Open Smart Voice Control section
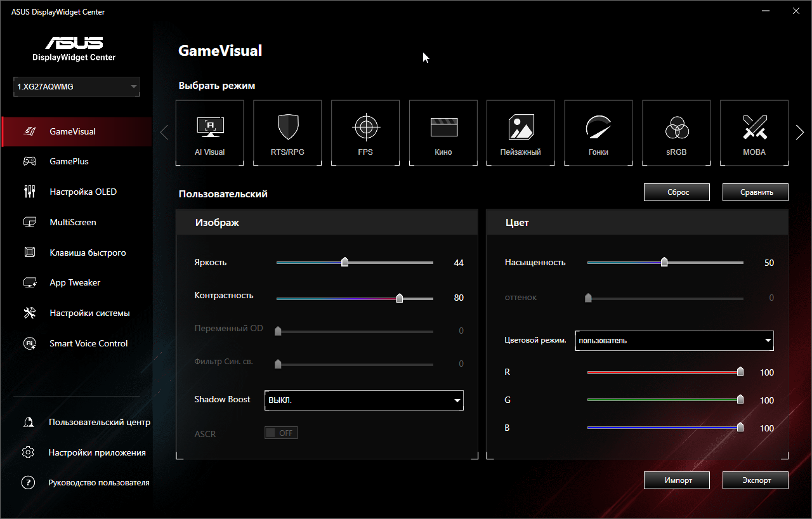The image size is (812, 519). click(x=76, y=343)
